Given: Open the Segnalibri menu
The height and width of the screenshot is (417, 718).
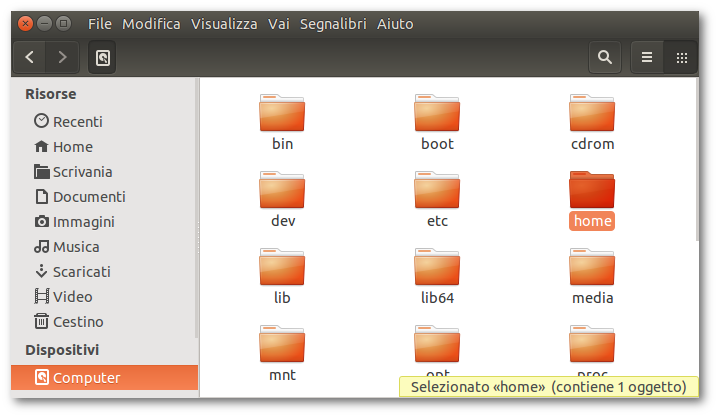Looking at the screenshot, I should 332,23.
